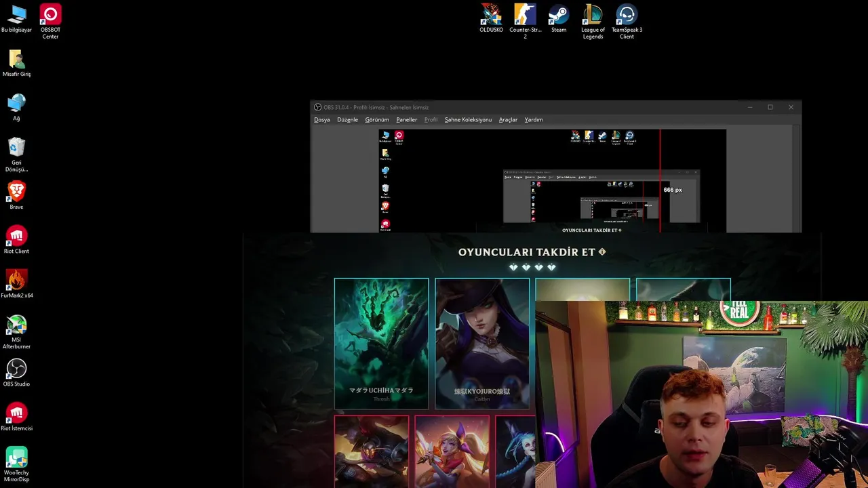Image resolution: width=868 pixels, height=488 pixels.
Task: Open Paneller menu in OBS
Action: click(x=407, y=120)
